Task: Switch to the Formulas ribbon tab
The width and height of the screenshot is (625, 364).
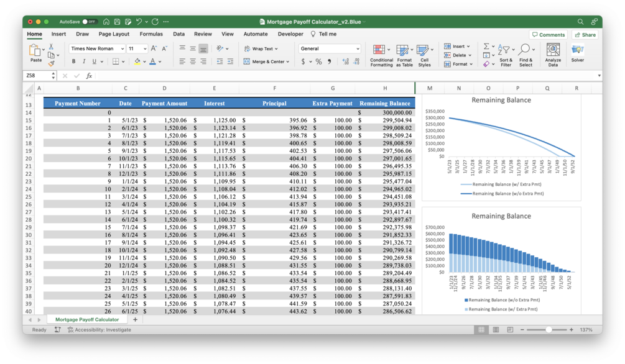Action: (151, 34)
